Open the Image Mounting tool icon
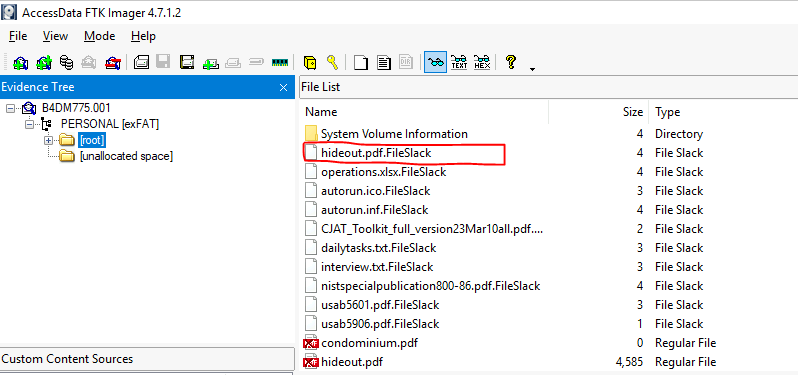Viewport: 798px width, 375px height. point(67,63)
